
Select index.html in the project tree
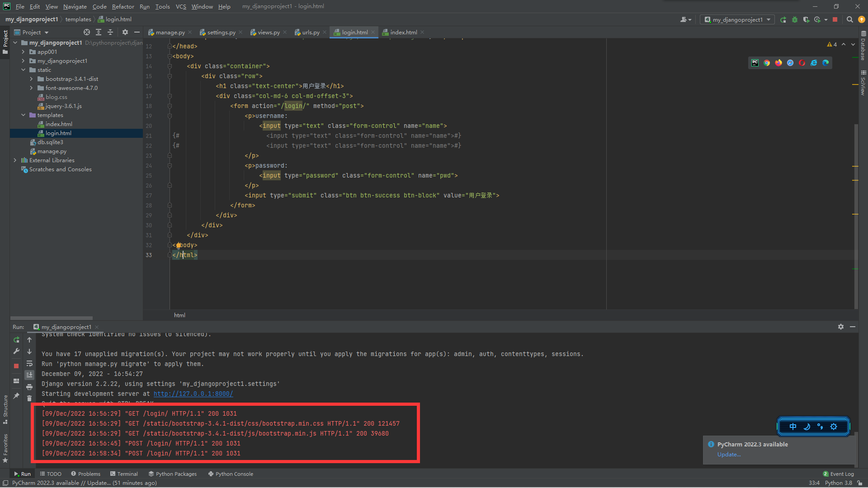tap(59, 124)
